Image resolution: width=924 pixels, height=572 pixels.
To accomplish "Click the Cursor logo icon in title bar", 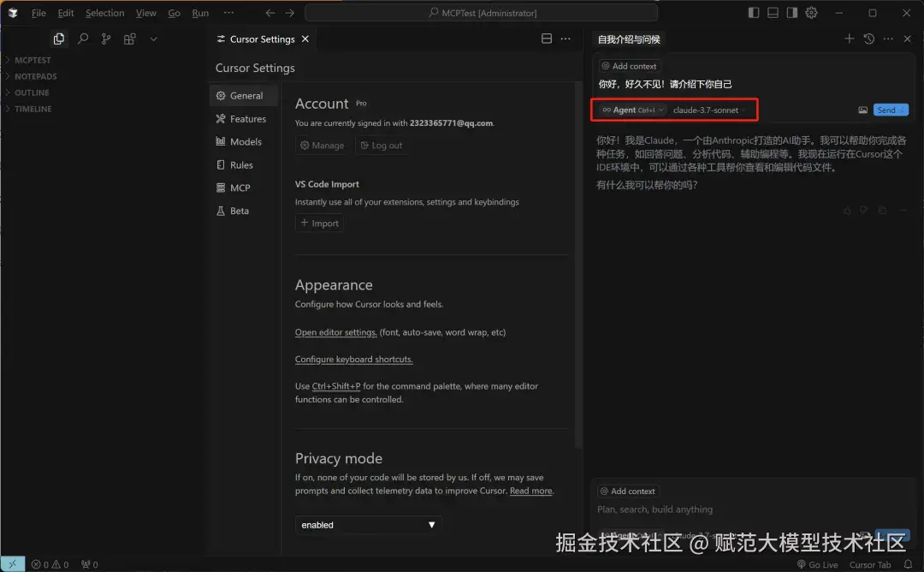I will 13,12.
